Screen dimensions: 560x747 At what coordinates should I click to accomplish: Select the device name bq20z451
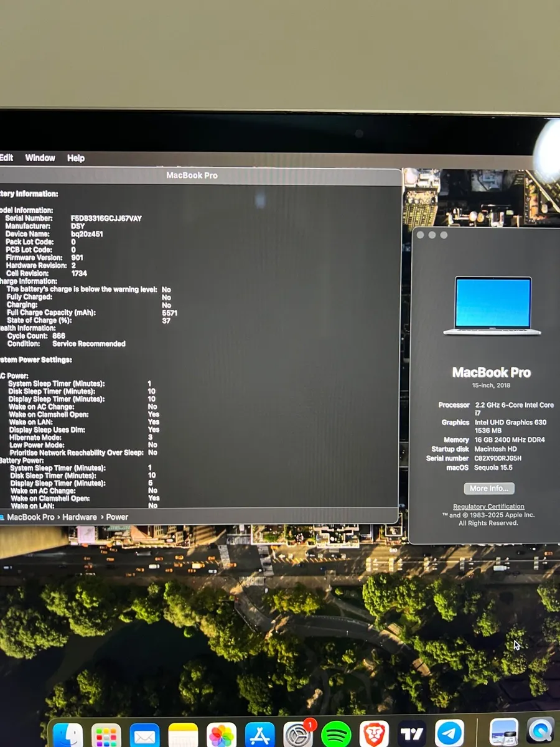pyautogui.click(x=86, y=234)
